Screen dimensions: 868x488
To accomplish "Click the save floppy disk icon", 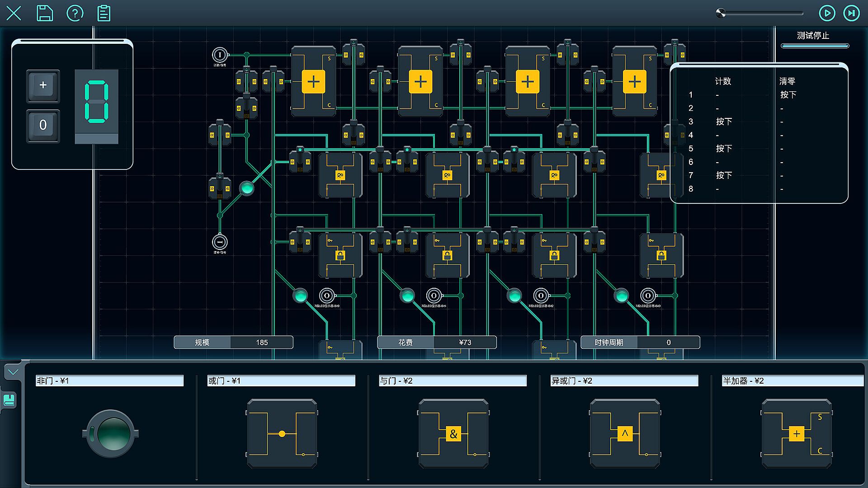I will pos(44,13).
